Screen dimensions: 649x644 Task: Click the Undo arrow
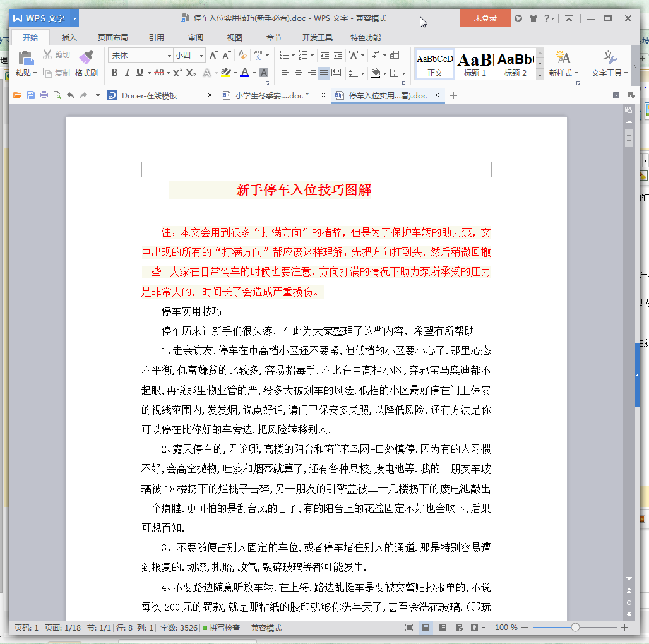(70, 95)
